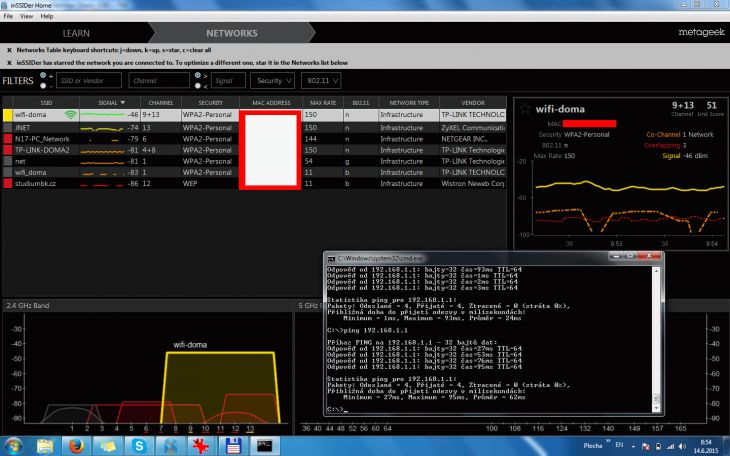
Task: Sort table by CHANNEL column header
Action: pyautogui.click(x=161, y=102)
